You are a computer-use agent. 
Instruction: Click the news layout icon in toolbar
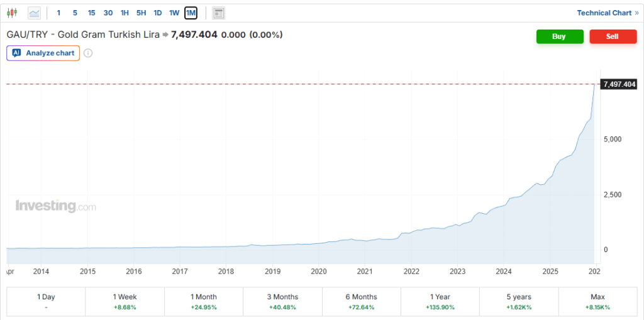pyautogui.click(x=218, y=13)
